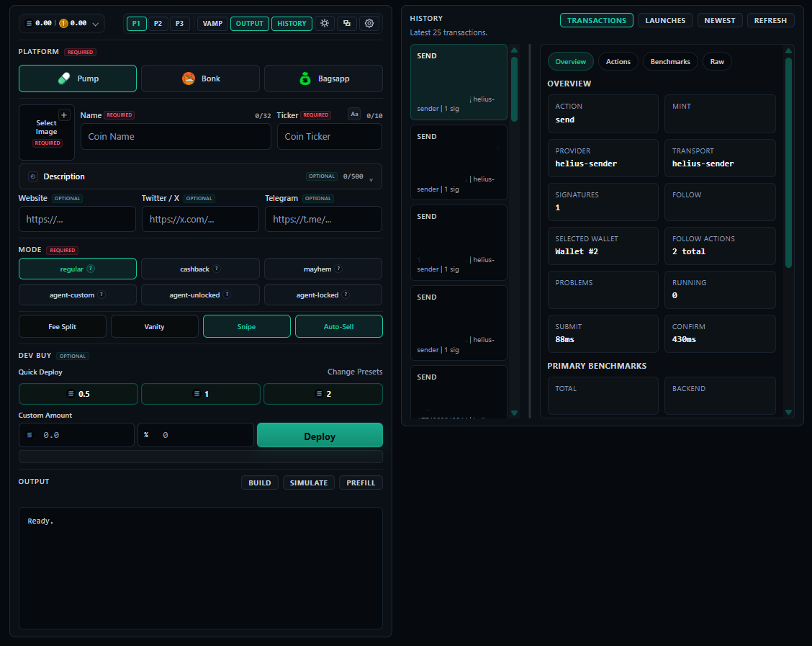Click the Twitter / X URL field
Viewport: 812px width, 646px height.
200,219
